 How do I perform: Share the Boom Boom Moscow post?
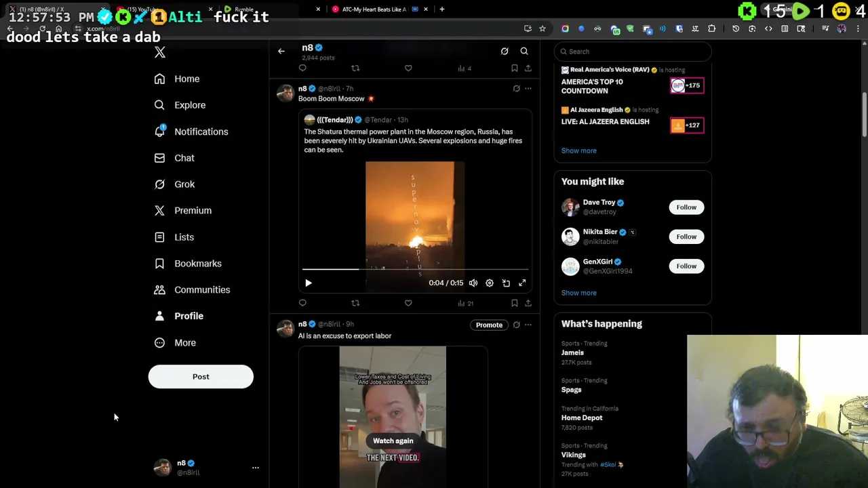point(528,303)
